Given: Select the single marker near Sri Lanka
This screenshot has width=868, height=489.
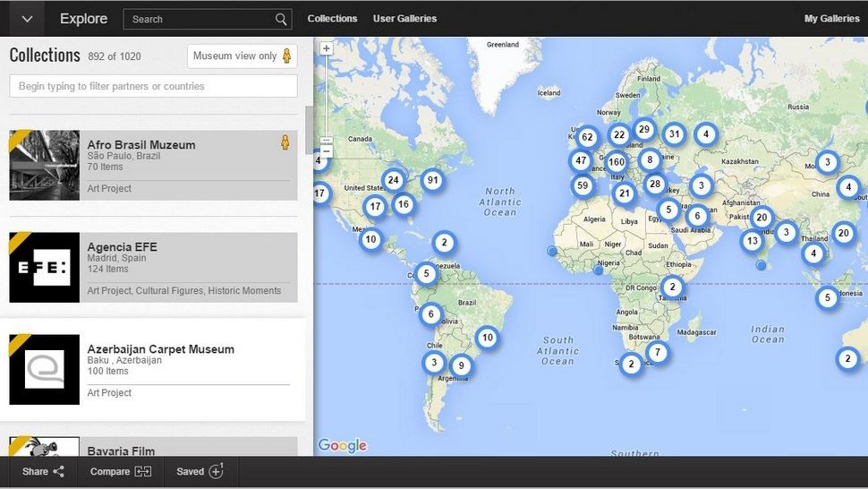Looking at the screenshot, I should pos(762,265).
